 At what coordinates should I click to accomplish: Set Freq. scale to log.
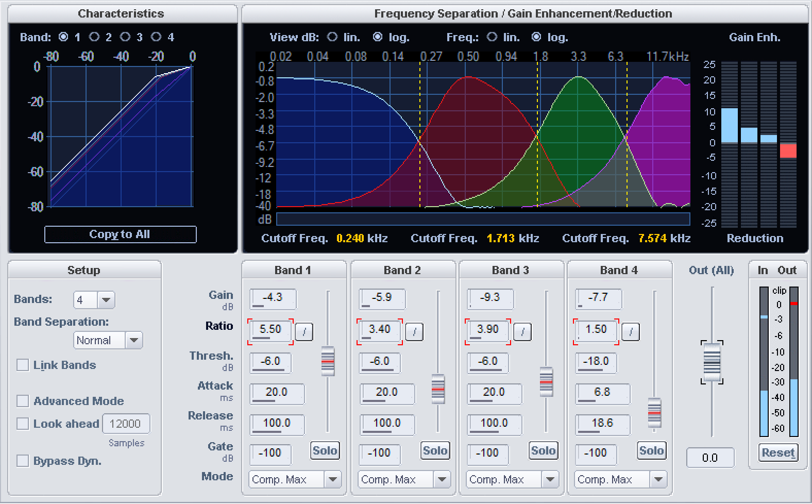tap(536, 37)
